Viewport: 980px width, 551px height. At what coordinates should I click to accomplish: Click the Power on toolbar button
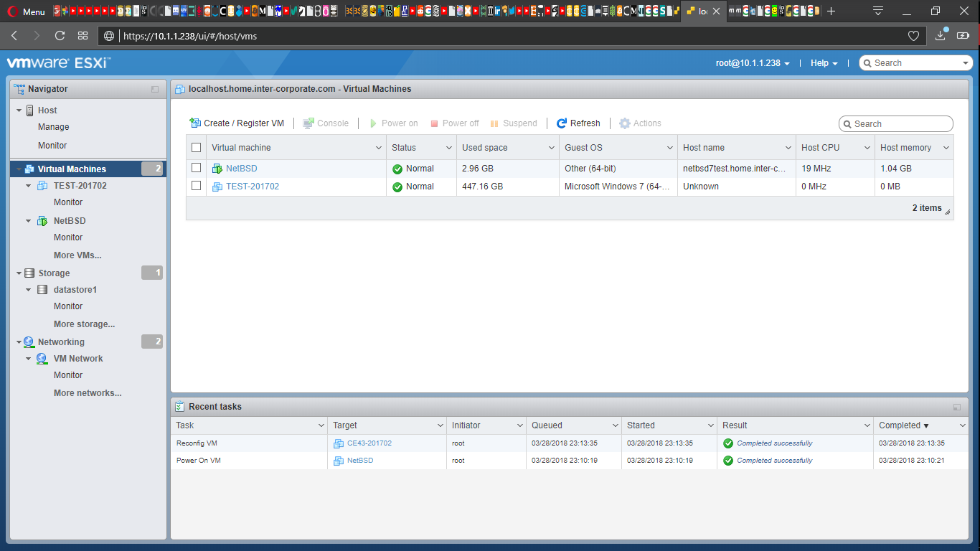[x=393, y=123]
